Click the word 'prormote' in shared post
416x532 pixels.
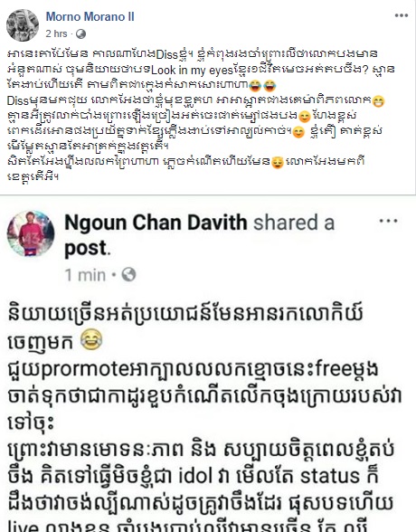point(85,371)
